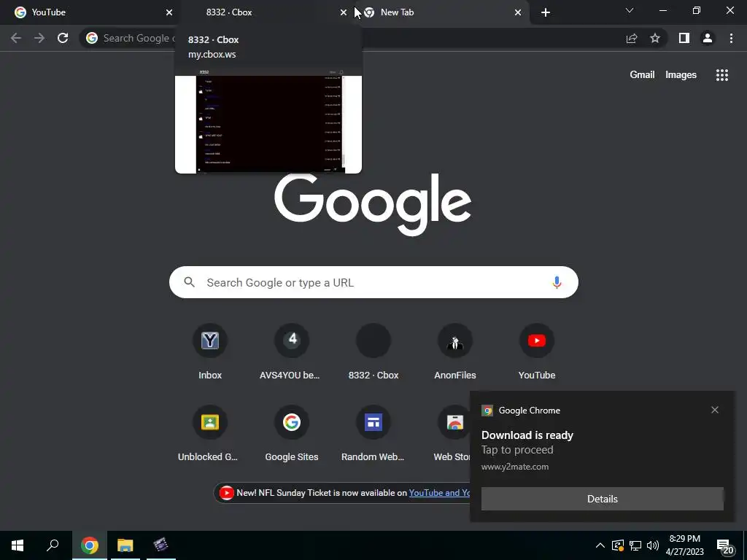Click the Chrome taskbar icon

click(x=90, y=545)
